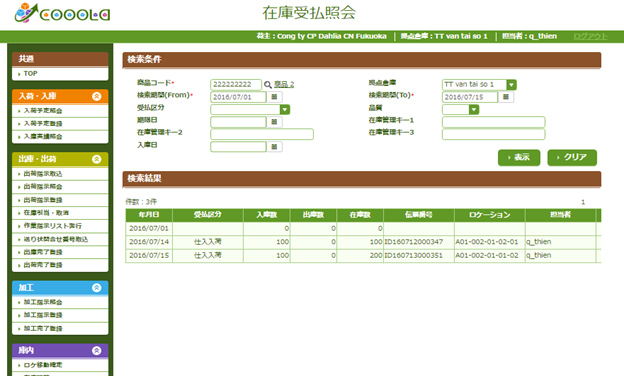624x376 pixels.
Task: Select the 2016/07/01 date cell
Action: 149,228
